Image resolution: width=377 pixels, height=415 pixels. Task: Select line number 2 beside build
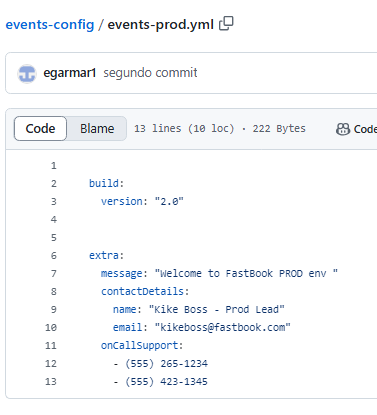tap(53, 184)
